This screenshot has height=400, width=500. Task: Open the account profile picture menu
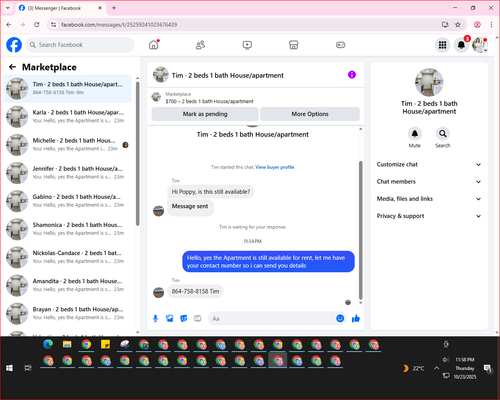click(x=480, y=45)
